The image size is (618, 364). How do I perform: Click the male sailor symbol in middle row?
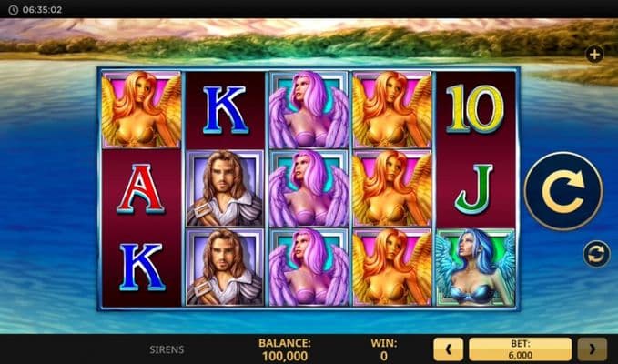(225, 188)
